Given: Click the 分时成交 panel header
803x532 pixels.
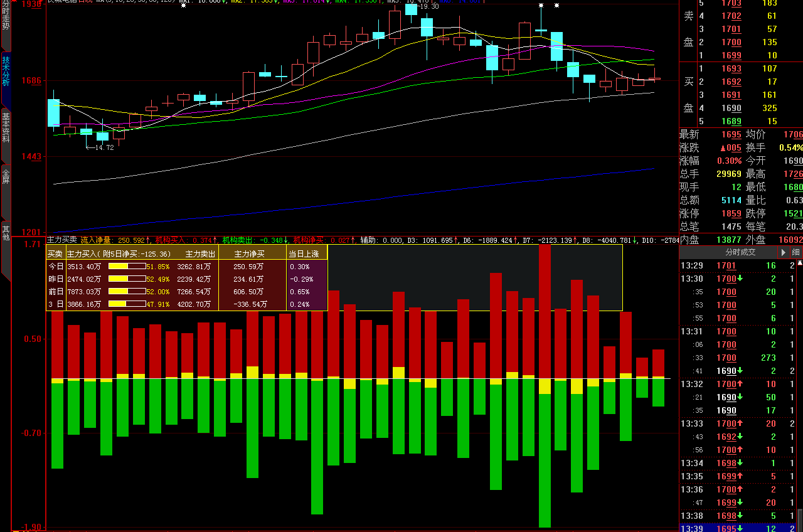Looking at the screenshot, I should [740, 252].
